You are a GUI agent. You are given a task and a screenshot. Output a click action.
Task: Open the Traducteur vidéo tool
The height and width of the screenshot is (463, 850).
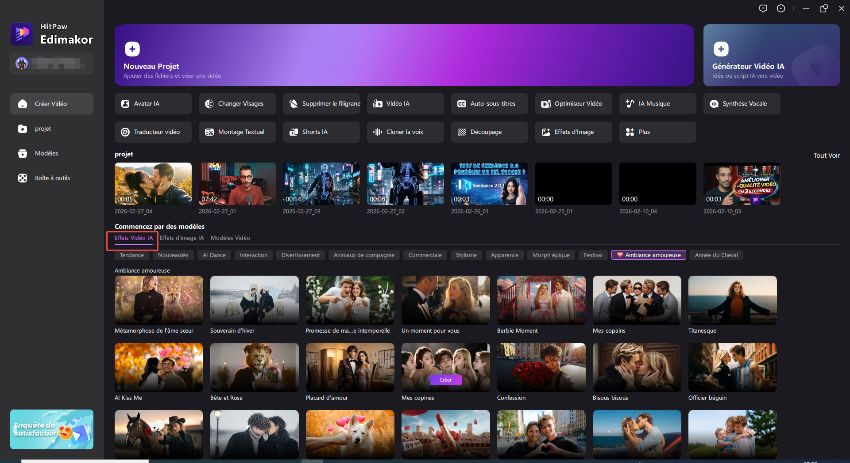153,132
